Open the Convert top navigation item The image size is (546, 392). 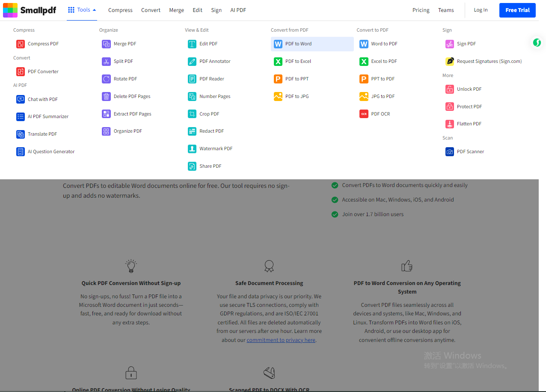click(151, 10)
